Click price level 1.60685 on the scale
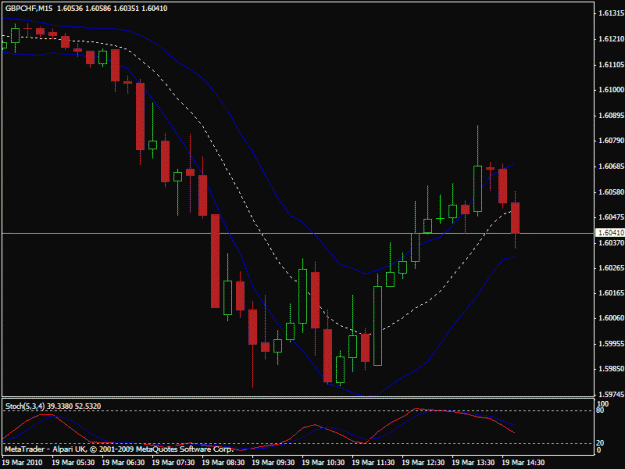 click(611, 166)
